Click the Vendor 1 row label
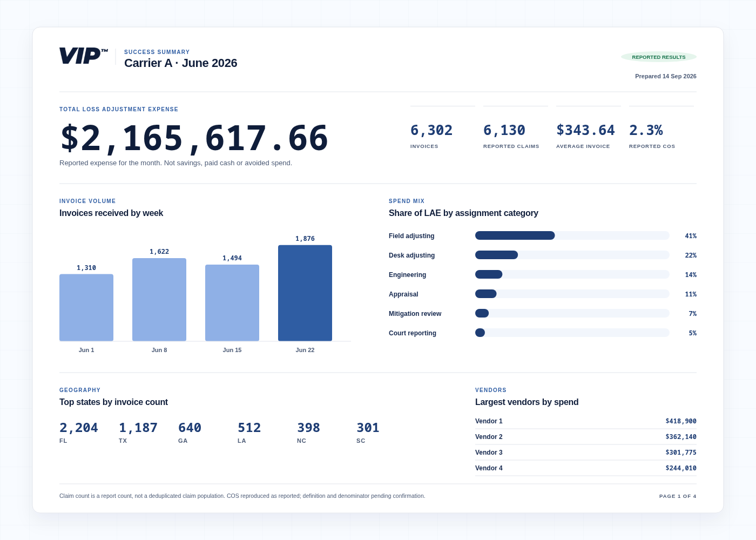This screenshot has height=540, width=756. tap(489, 421)
